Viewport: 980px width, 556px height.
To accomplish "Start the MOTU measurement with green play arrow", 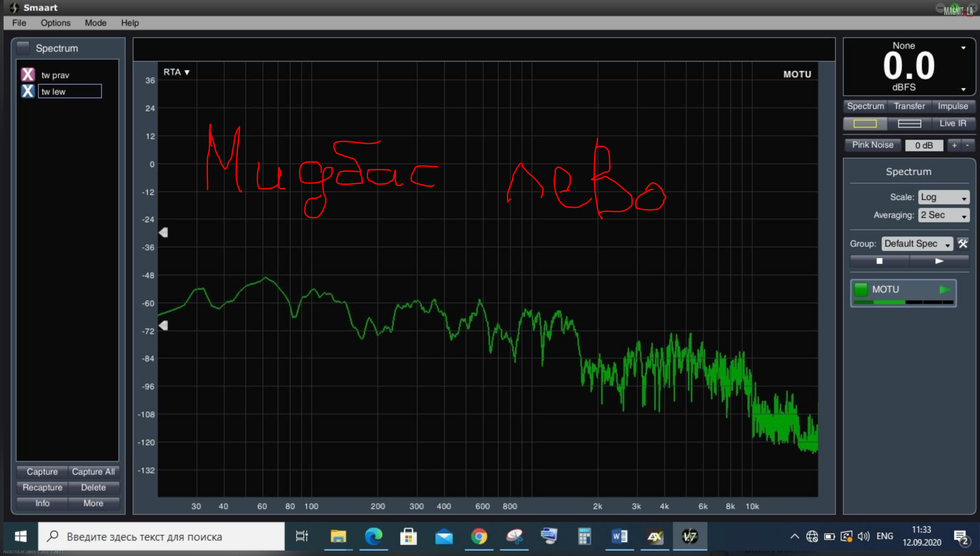I will pyautogui.click(x=944, y=289).
